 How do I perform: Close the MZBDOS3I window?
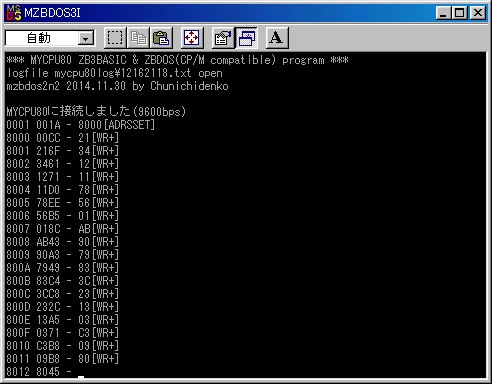pyautogui.click(x=478, y=13)
